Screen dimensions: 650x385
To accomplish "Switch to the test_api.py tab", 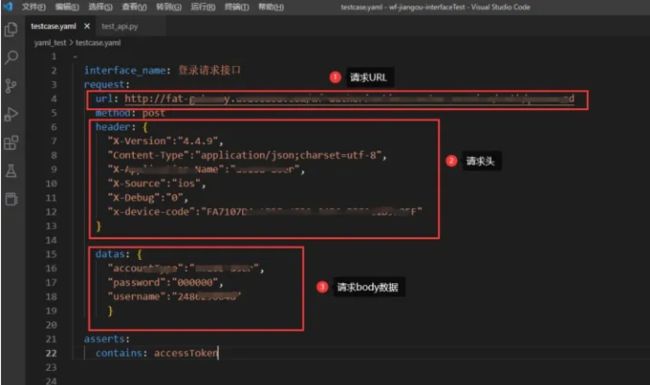I will click(120, 27).
